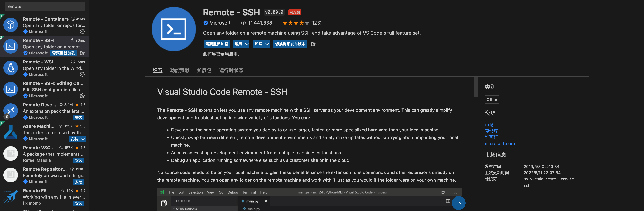Install the Remote Repositories extension
The image size is (644, 211).
point(79,182)
